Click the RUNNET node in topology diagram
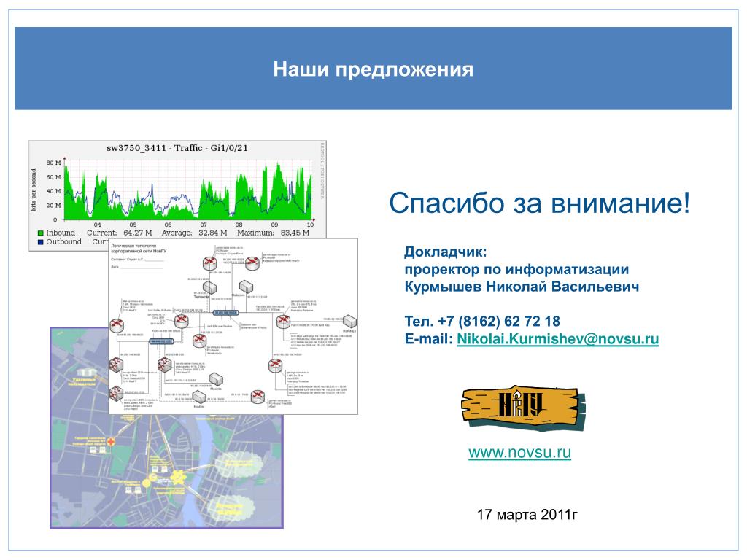This screenshot has height=560, width=747. click(x=349, y=322)
